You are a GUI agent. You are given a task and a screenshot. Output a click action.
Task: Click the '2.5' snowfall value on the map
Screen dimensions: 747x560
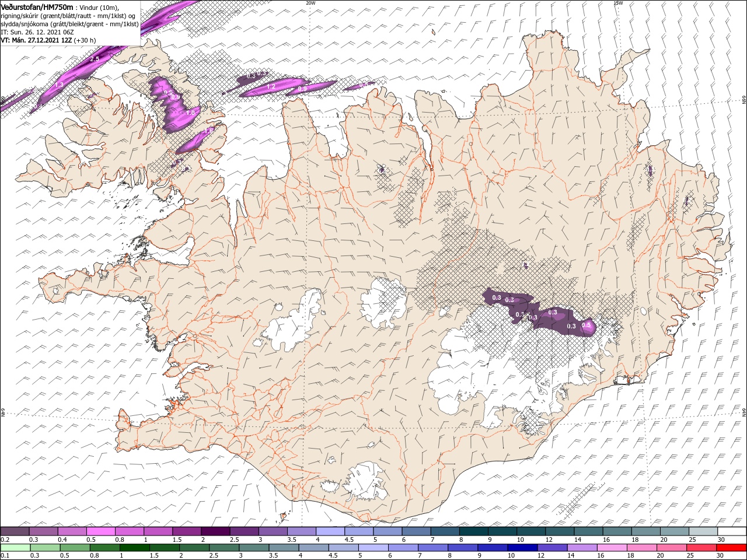click(x=95, y=59)
